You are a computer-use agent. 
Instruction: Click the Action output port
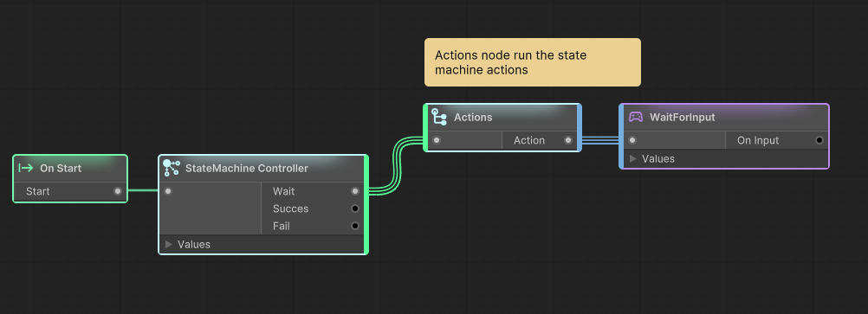568,140
